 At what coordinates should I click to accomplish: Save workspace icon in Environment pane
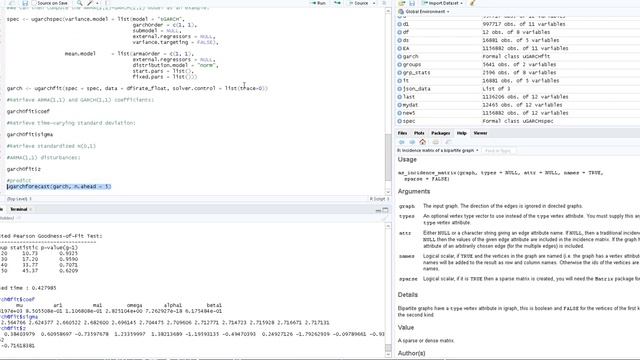tap(411, 3)
